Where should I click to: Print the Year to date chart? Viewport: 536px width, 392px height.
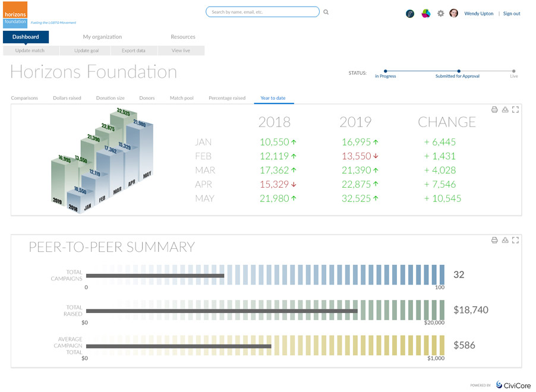(494, 109)
